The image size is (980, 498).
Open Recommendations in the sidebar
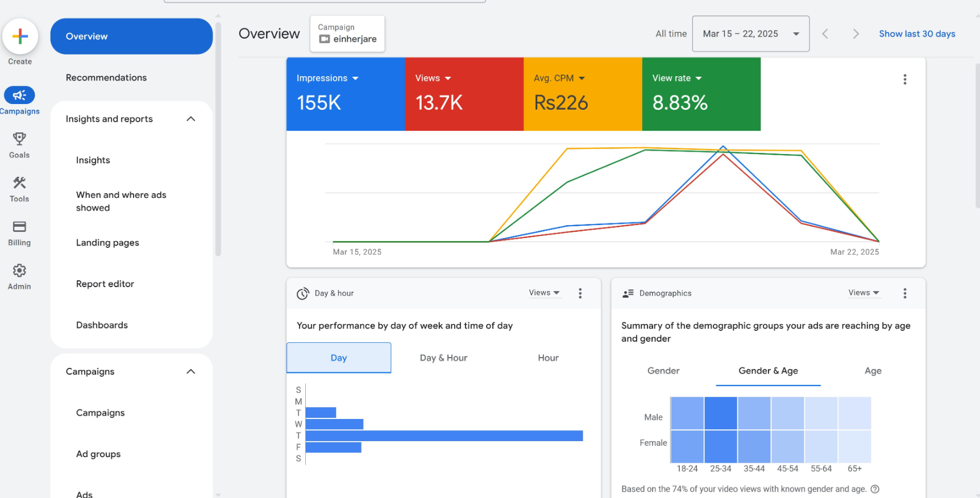point(106,77)
